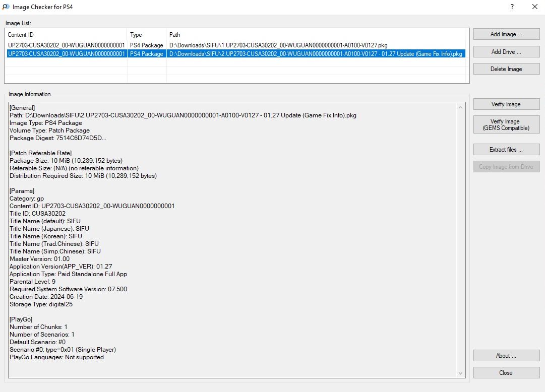Viewport: 545px width, 392px height.
Task: Click the [Params] section heading
Action: pos(22,191)
